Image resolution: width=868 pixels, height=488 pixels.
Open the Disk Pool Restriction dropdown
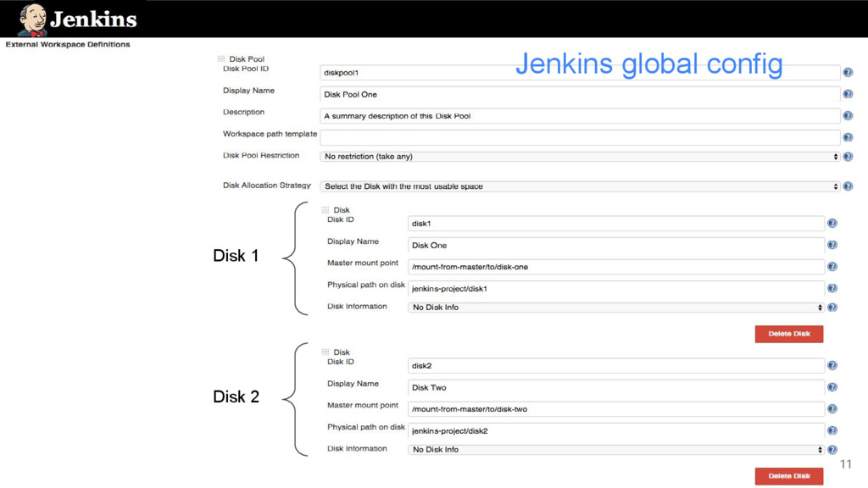tap(580, 157)
